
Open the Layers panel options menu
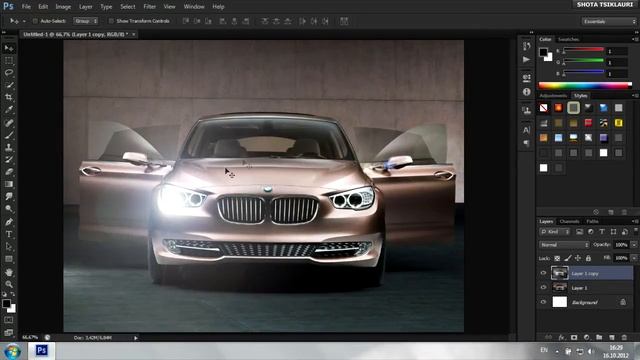point(635,221)
